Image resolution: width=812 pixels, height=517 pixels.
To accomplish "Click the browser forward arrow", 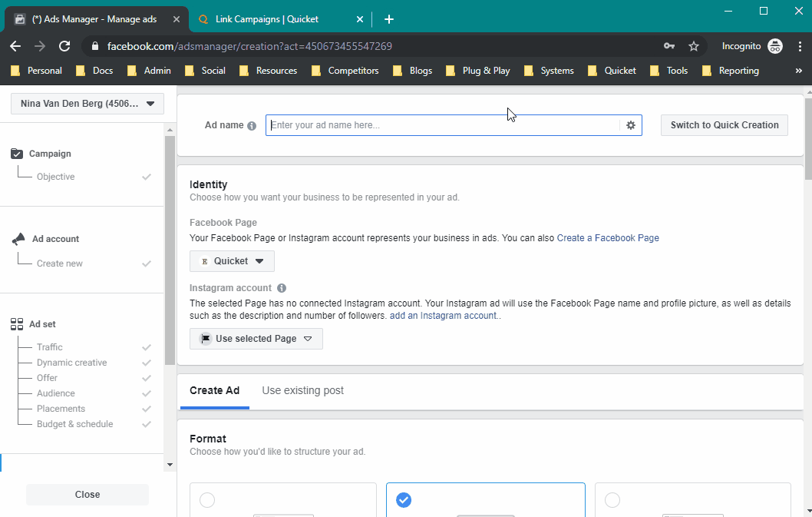I will (40, 46).
